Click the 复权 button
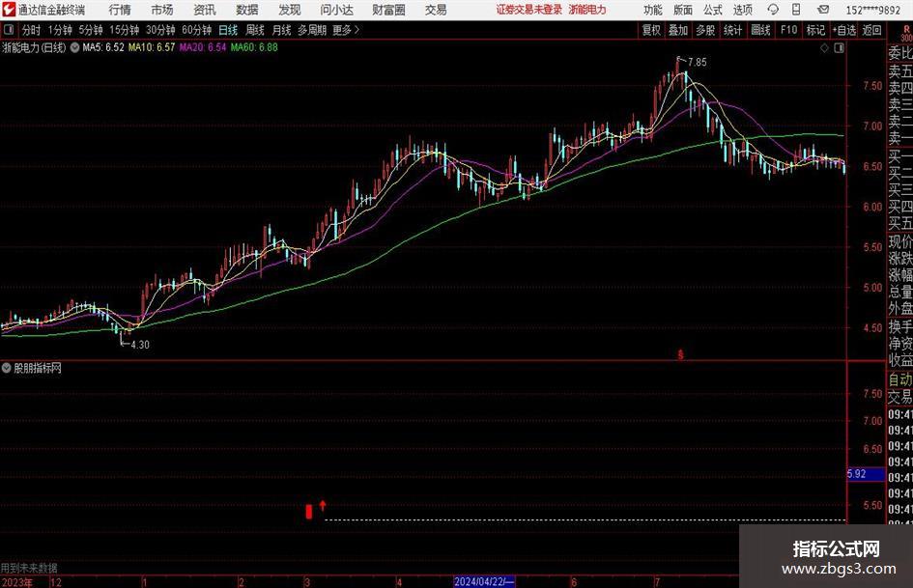The width and height of the screenshot is (913, 588). point(651,30)
